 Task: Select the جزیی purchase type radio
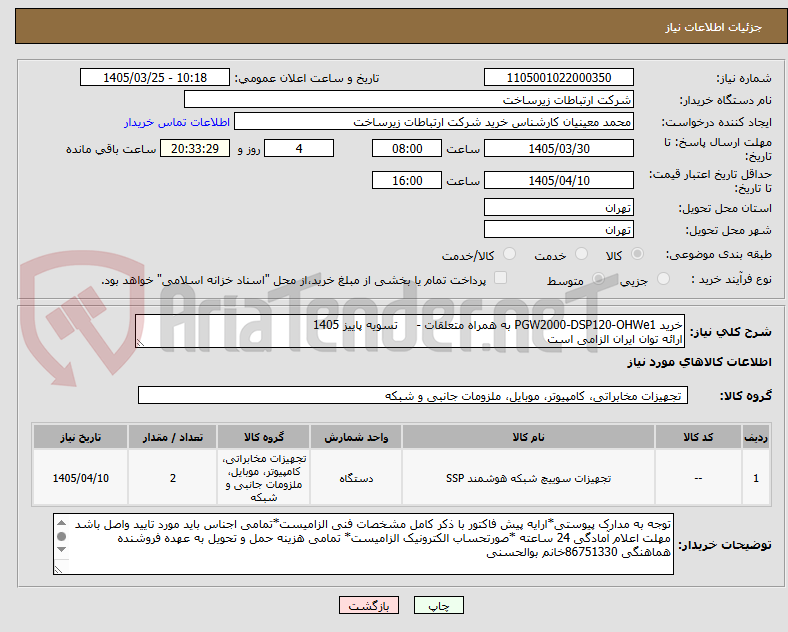(663, 279)
